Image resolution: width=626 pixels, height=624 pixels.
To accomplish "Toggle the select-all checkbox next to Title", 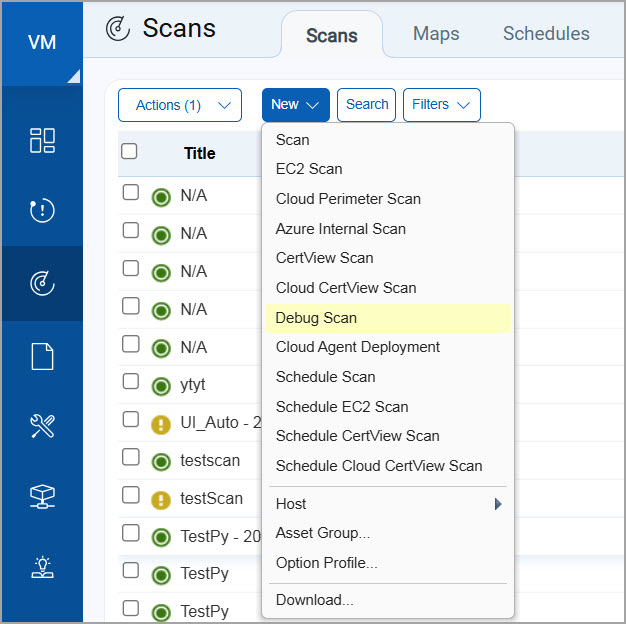I will coord(129,152).
